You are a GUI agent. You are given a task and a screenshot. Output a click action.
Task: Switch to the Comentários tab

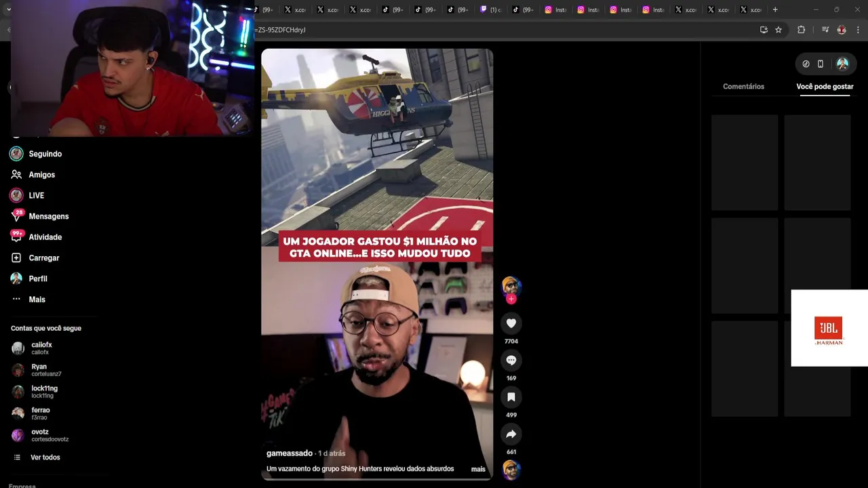pos(743,87)
